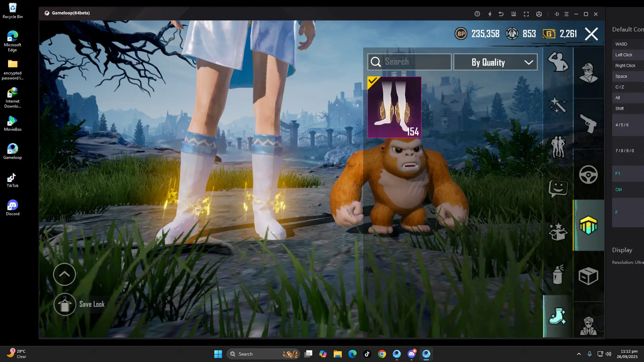Screen dimensions: 644x362
Task: Close inventory with the white X
Action: pyautogui.click(x=591, y=34)
